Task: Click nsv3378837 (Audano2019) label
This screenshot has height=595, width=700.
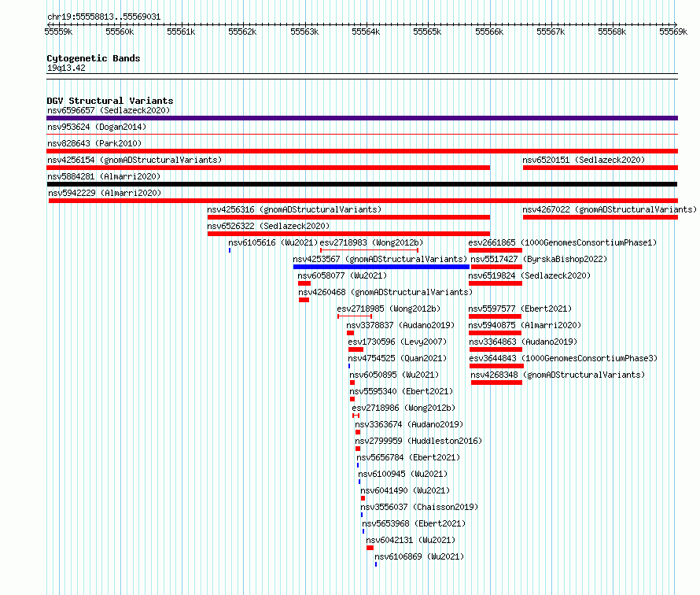Action: tap(400, 325)
